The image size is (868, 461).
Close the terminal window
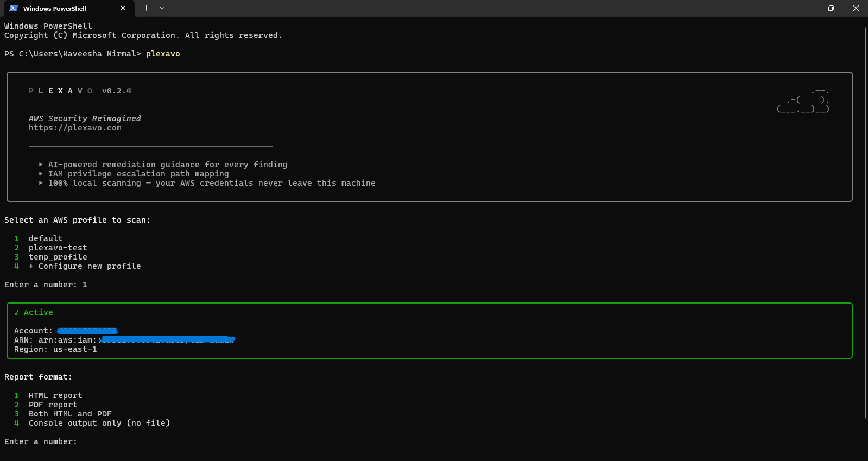[856, 8]
